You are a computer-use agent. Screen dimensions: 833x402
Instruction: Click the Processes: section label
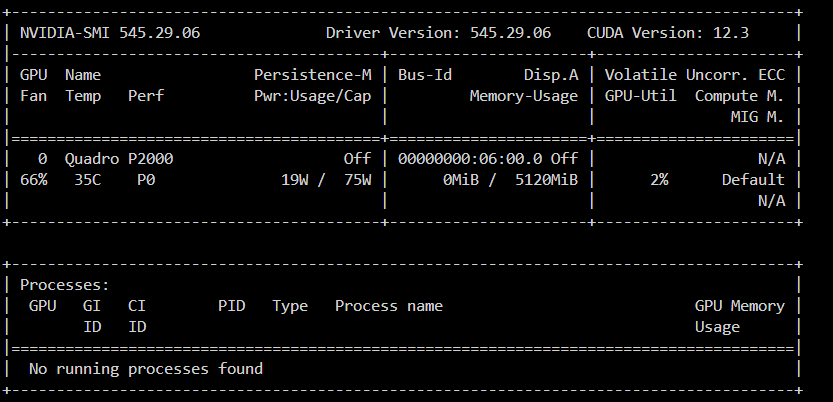pyautogui.click(x=65, y=285)
